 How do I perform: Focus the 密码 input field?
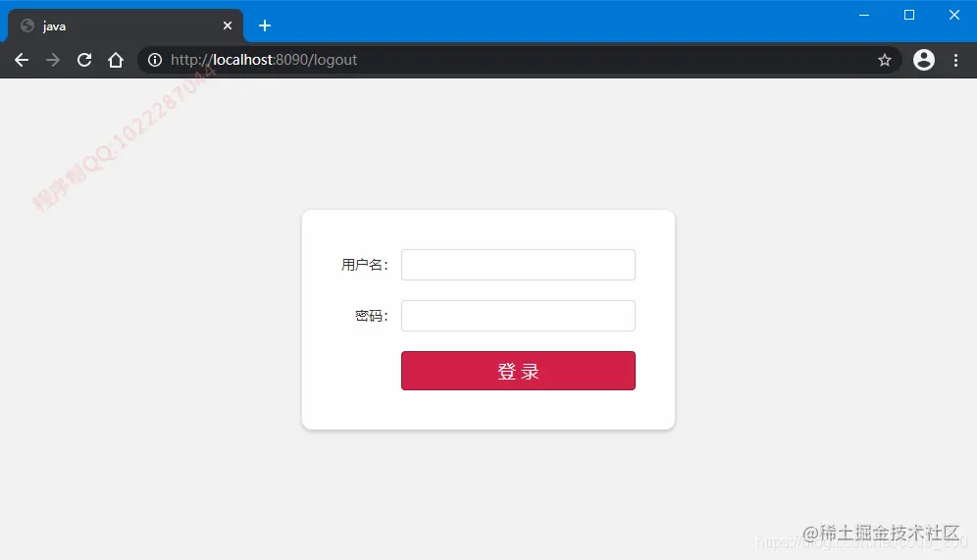(x=518, y=316)
